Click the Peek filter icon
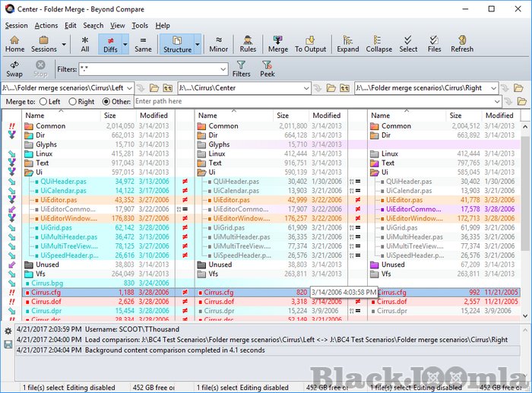532x393 pixels. pyautogui.click(x=267, y=69)
